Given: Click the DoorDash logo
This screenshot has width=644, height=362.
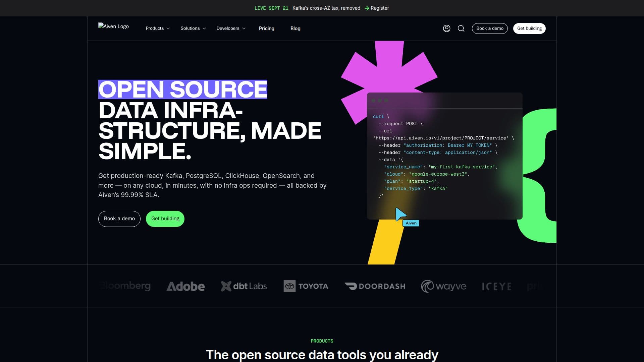Looking at the screenshot, I should pyautogui.click(x=375, y=286).
